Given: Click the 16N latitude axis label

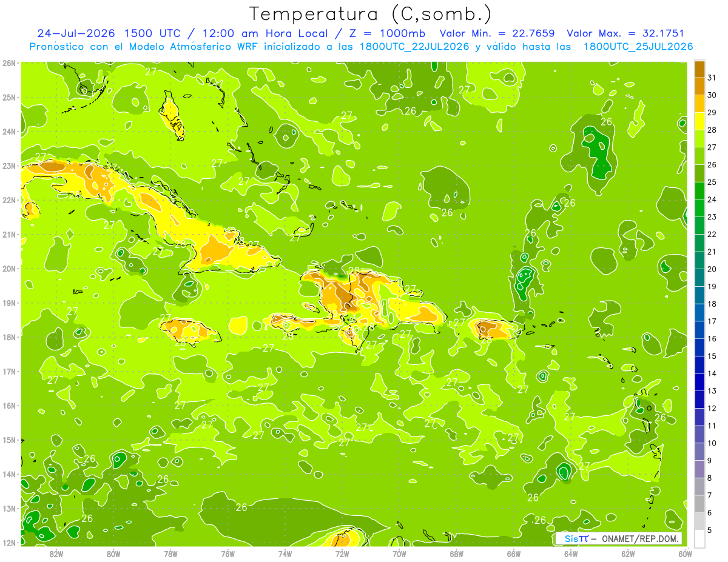Looking at the screenshot, I should point(9,406).
